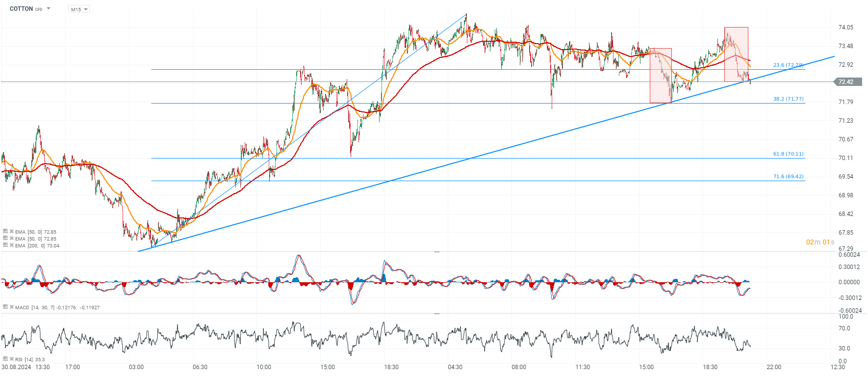Open the RSI indicator settings icon
The height and width of the screenshot is (376, 868).
pyautogui.click(x=5, y=359)
